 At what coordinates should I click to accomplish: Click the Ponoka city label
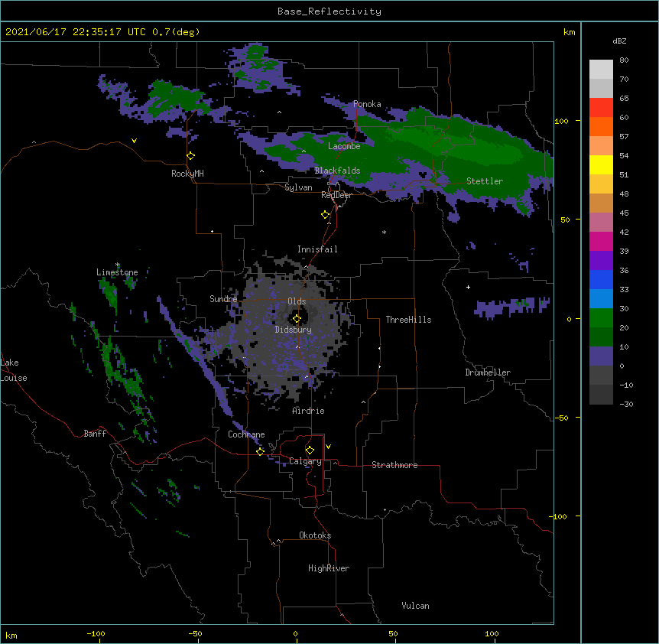point(367,104)
